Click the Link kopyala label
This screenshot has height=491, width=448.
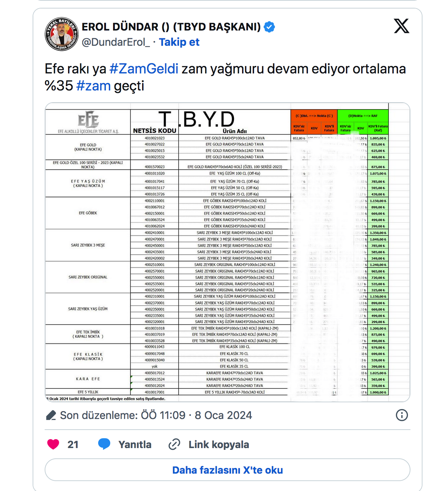(x=219, y=445)
